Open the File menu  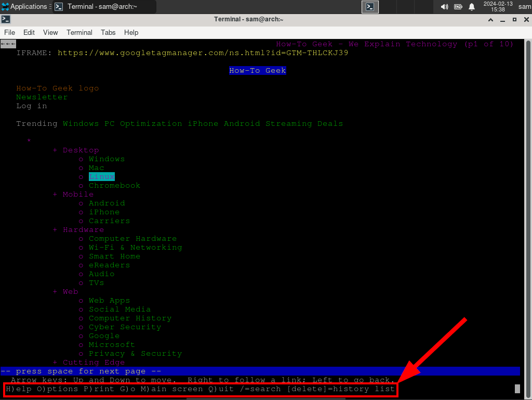click(x=9, y=32)
